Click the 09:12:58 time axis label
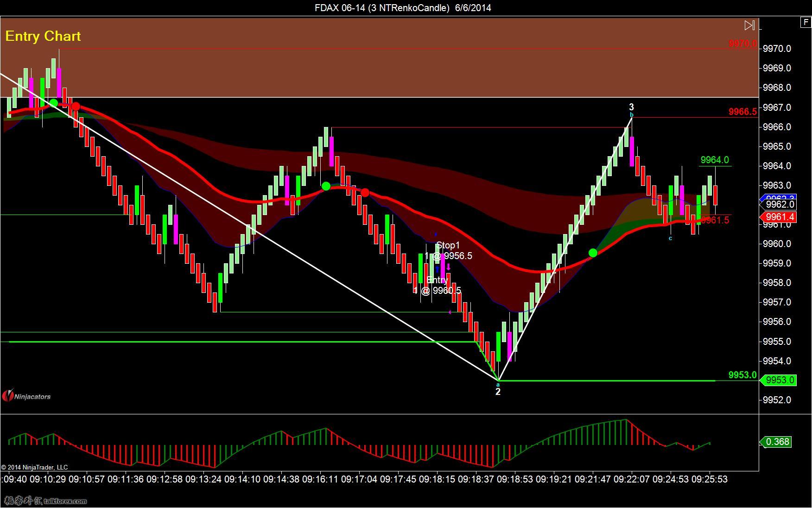 point(165,479)
